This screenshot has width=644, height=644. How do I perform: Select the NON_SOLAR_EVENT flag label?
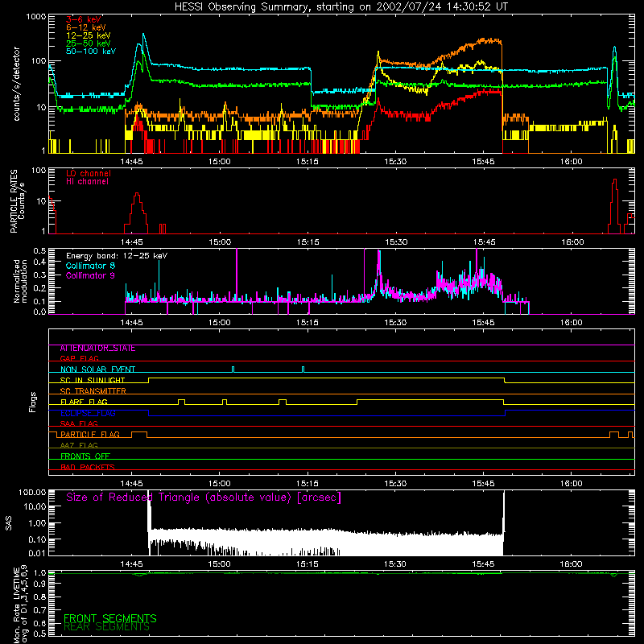coord(97,369)
